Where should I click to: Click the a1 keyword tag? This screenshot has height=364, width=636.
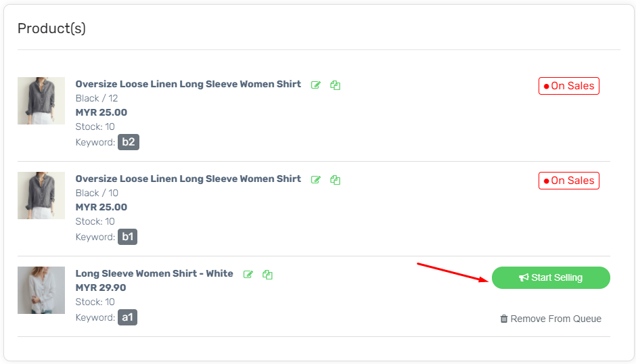coord(127,317)
